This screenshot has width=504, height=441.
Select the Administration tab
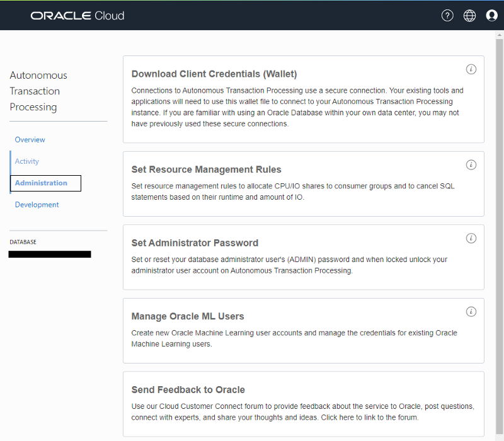[x=41, y=183]
